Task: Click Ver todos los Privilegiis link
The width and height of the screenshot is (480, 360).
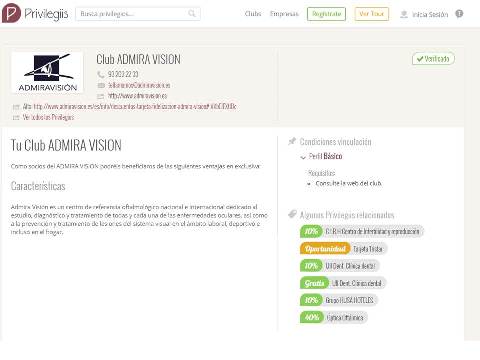Action: point(48,117)
